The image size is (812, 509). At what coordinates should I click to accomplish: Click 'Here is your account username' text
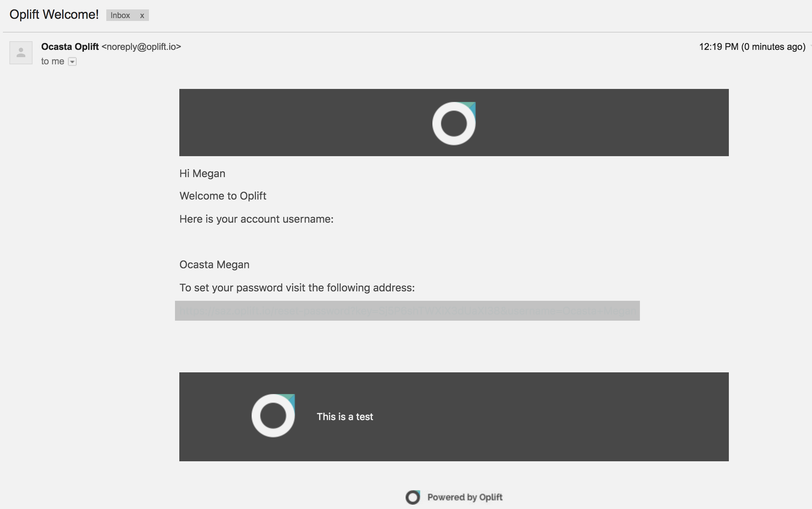click(256, 219)
